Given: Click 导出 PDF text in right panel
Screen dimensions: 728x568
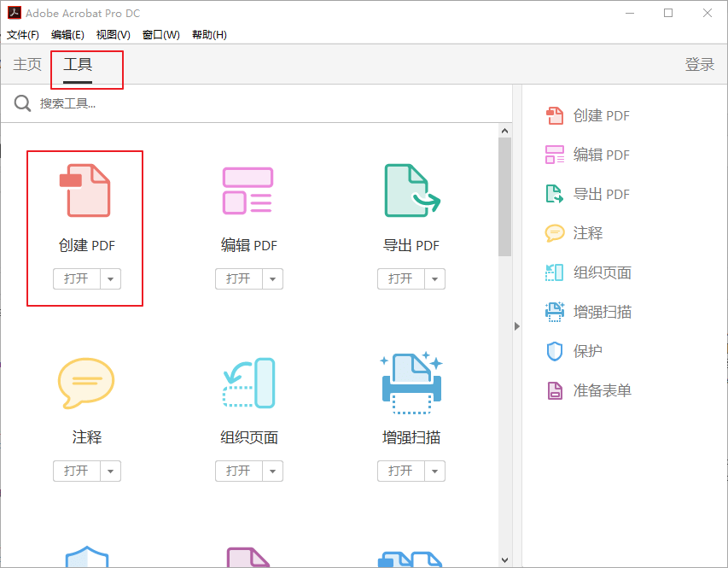Looking at the screenshot, I should 601,194.
